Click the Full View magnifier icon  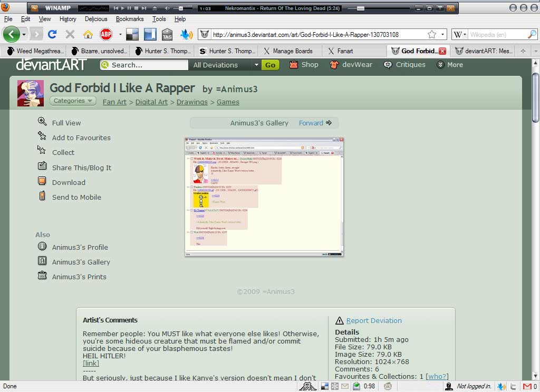42,122
